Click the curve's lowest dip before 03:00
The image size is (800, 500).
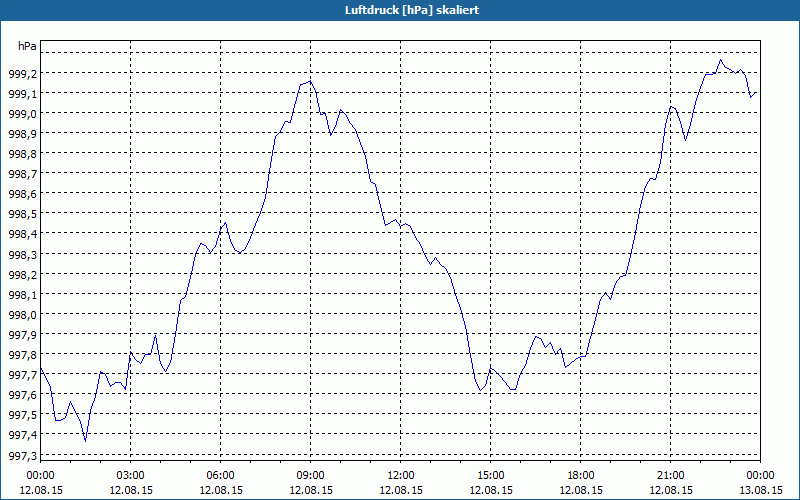pos(85,441)
